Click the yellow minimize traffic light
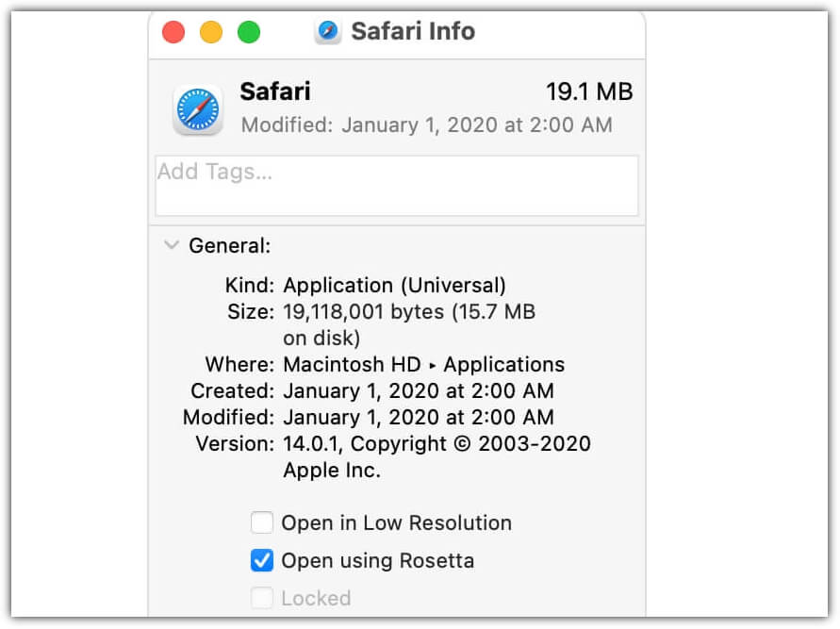This screenshot has height=629, width=840. [x=210, y=31]
